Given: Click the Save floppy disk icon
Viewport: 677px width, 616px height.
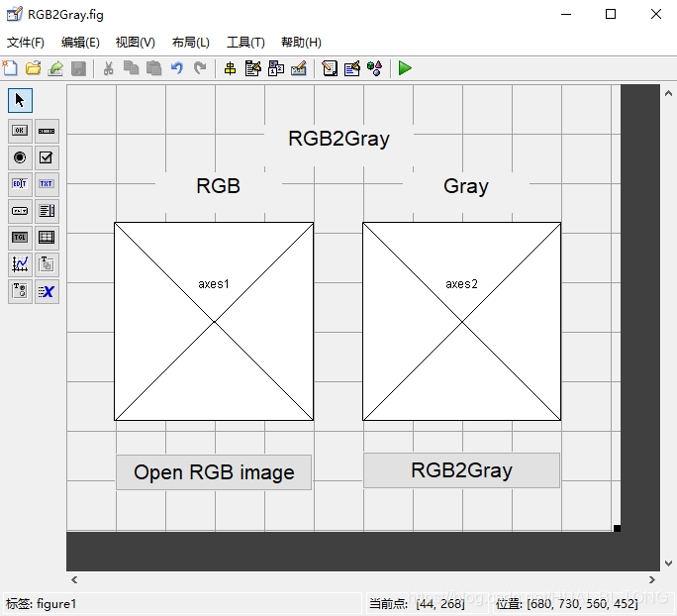Looking at the screenshot, I should click(x=78, y=68).
